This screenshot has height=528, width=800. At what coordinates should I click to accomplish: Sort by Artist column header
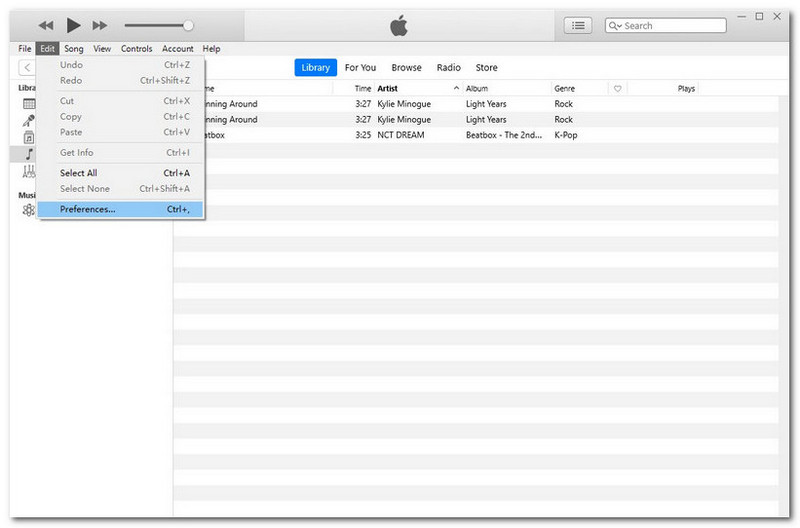pos(387,88)
